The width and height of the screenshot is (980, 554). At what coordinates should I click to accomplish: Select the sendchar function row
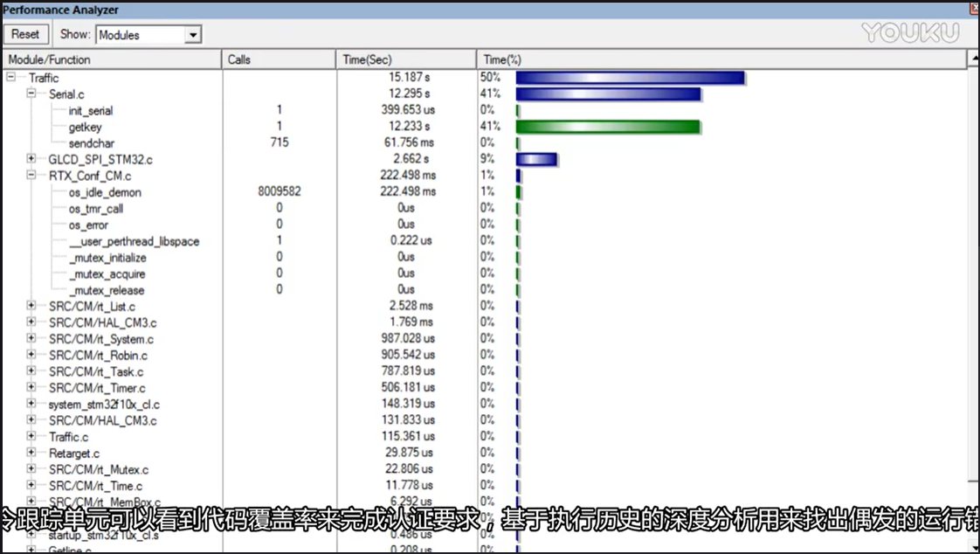(93, 142)
